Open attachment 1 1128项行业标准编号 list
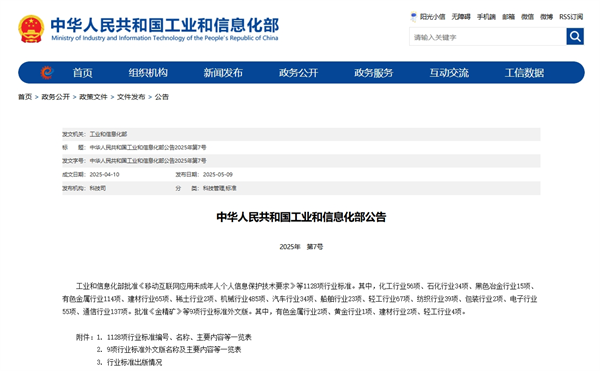The height and width of the screenshot is (371, 600). tap(179, 337)
